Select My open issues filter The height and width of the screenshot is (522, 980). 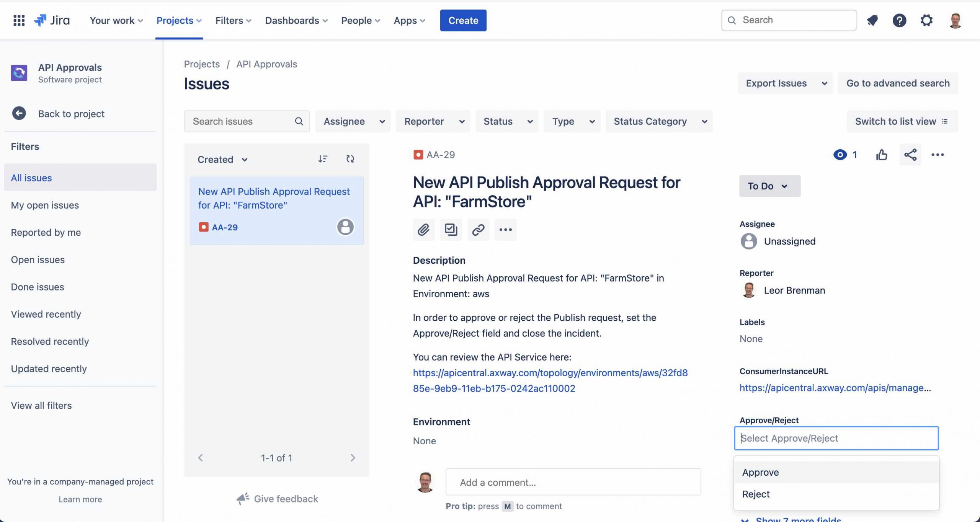pos(80,205)
